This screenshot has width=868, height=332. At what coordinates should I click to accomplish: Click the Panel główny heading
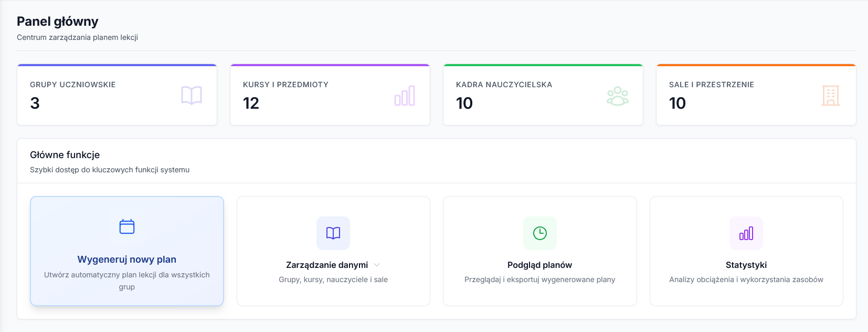[58, 22]
